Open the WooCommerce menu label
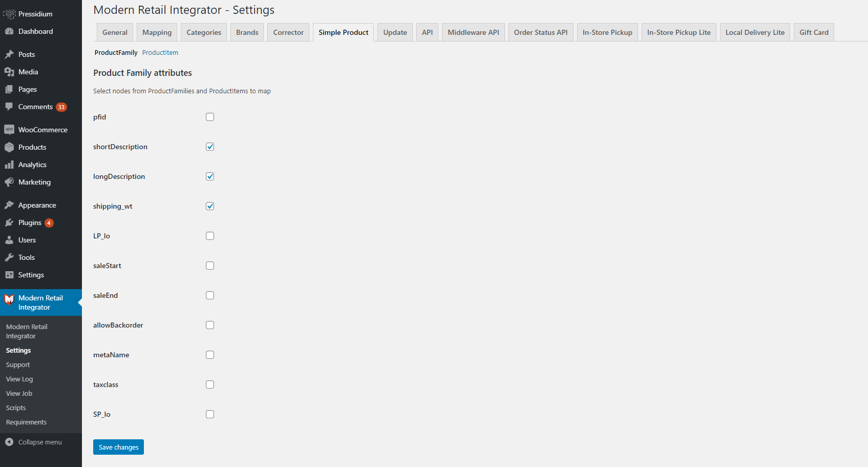 [43, 130]
